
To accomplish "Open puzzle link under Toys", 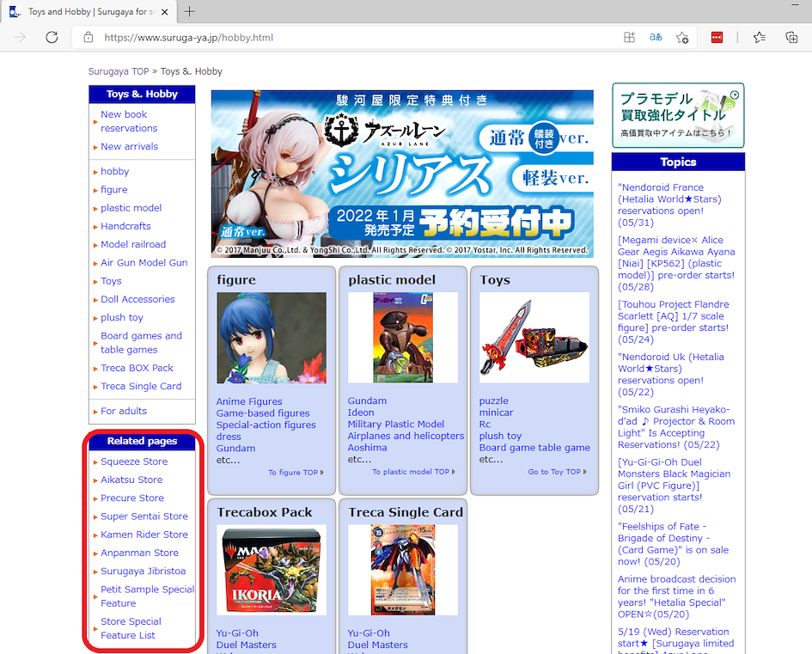I will (493, 400).
